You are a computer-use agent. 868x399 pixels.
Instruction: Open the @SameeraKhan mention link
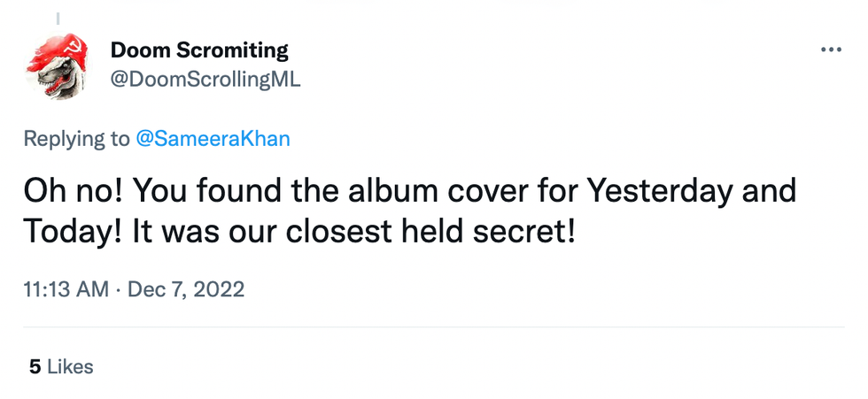tap(212, 139)
